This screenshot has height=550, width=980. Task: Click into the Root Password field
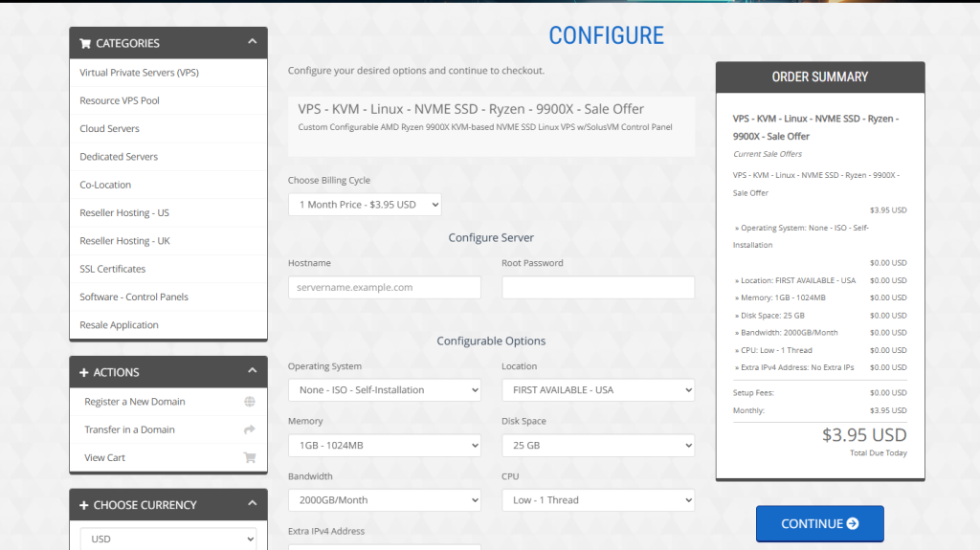pyautogui.click(x=597, y=287)
